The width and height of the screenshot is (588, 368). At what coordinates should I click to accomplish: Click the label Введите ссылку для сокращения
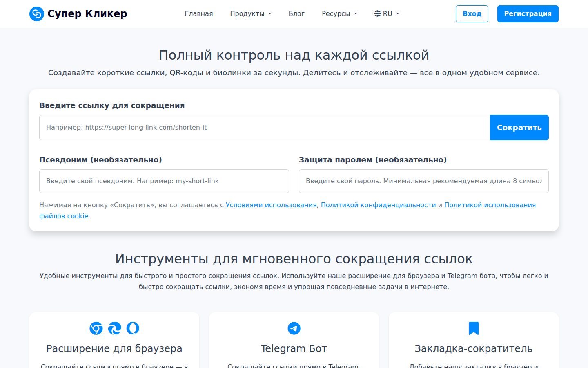tap(112, 105)
